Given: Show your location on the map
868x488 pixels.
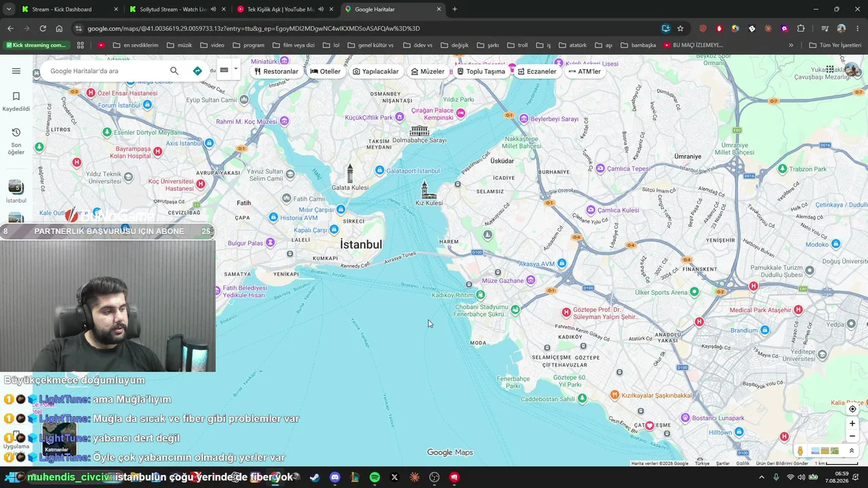Looking at the screenshot, I should click(852, 409).
